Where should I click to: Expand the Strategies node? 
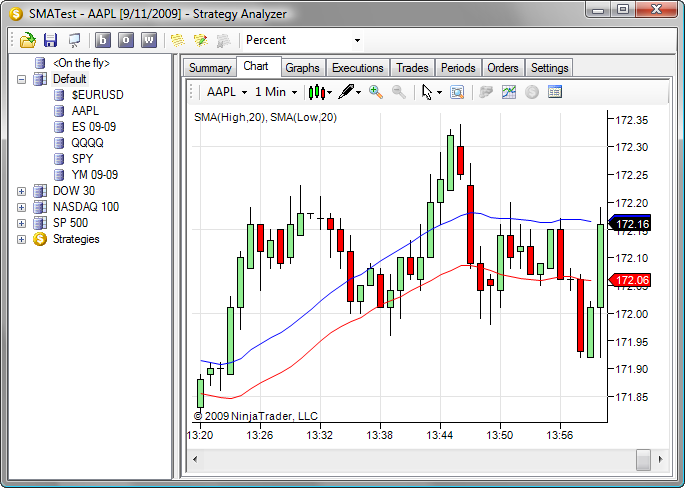pyautogui.click(x=21, y=239)
